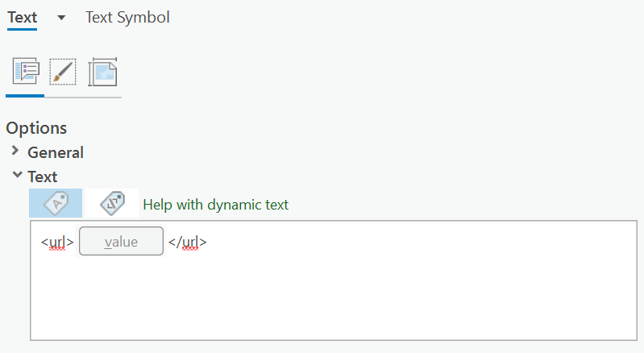Toggle the plain text view tag icon

[x=56, y=204]
